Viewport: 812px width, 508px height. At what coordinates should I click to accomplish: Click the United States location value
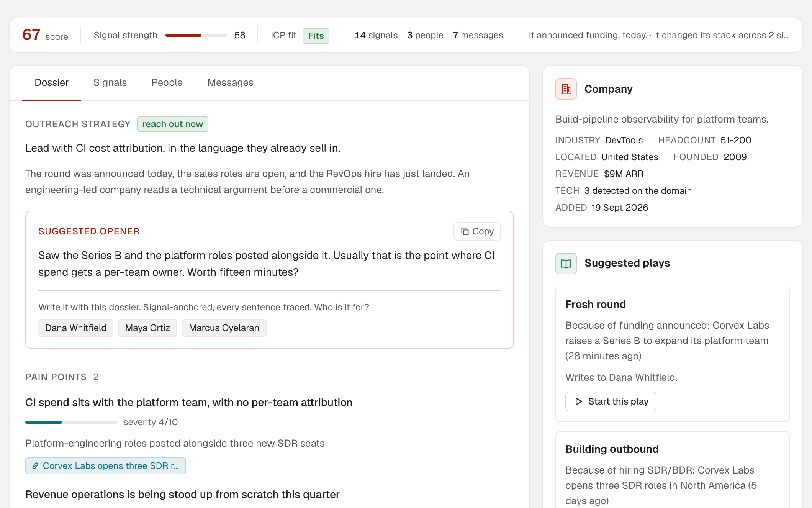click(630, 157)
